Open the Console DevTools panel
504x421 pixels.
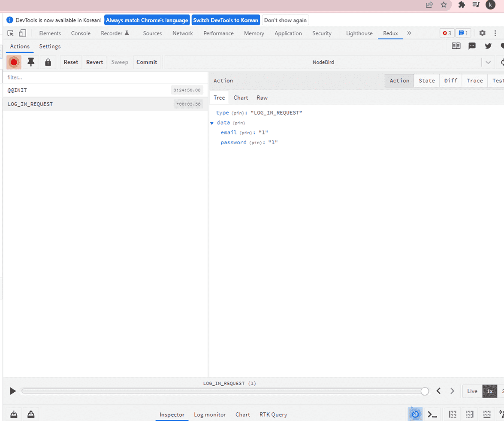pyautogui.click(x=81, y=33)
